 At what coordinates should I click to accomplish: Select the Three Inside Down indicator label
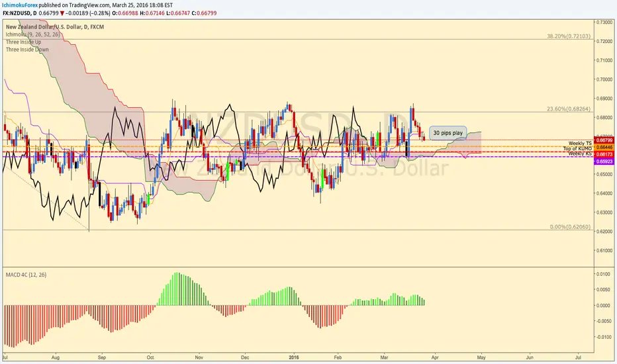pos(27,49)
